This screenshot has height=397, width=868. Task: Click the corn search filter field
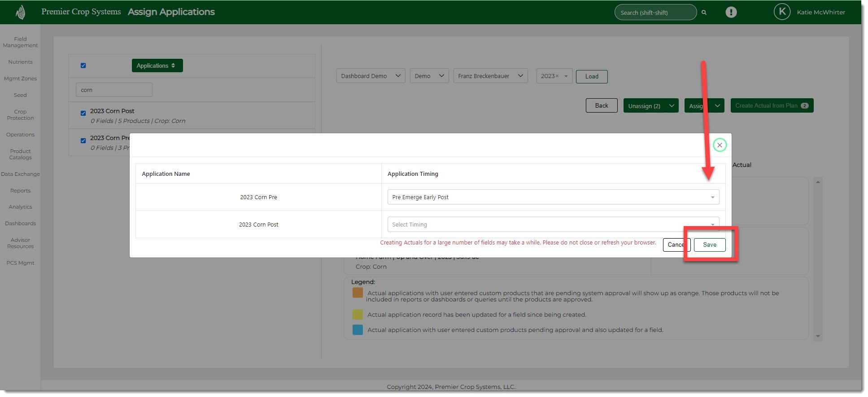point(114,90)
